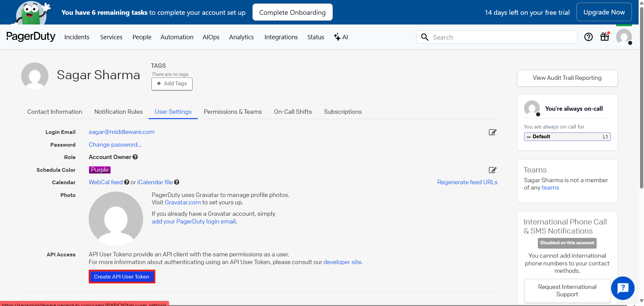Open the Analytics menu
Image resolution: width=644 pixels, height=306 pixels.
click(x=241, y=37)
